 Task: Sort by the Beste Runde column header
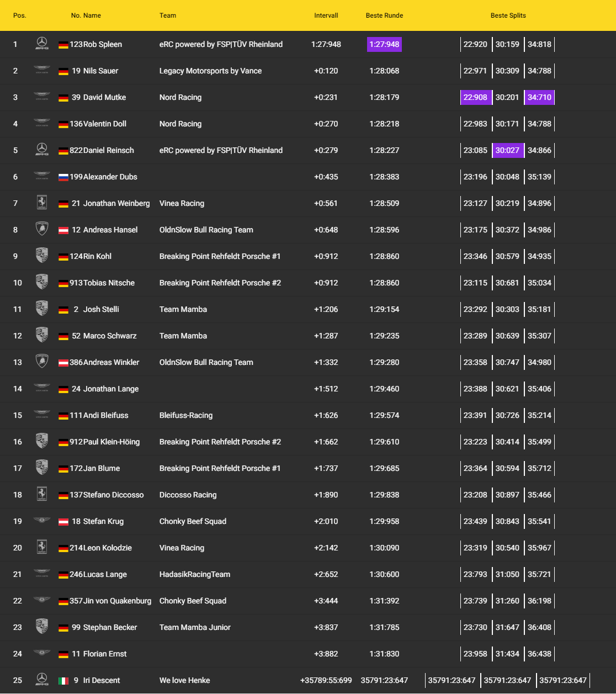tap(384, 15)
